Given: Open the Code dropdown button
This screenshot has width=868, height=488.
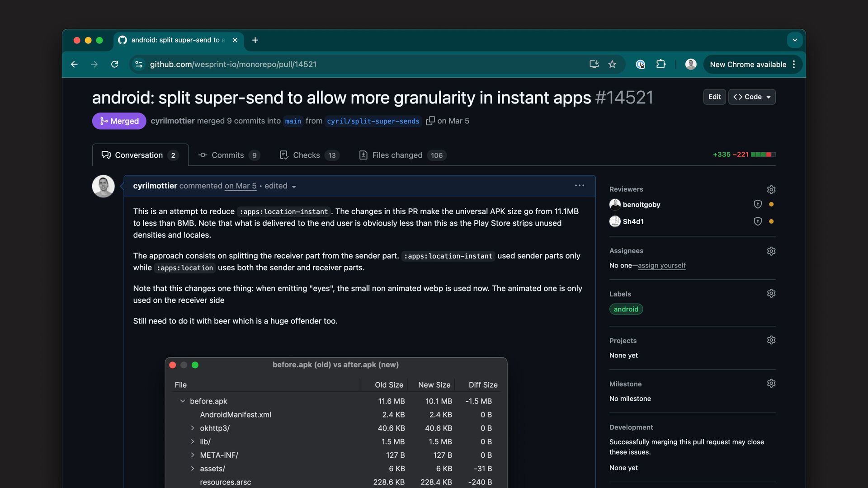Looking at the screenshot, I should (x=752, y=97).
